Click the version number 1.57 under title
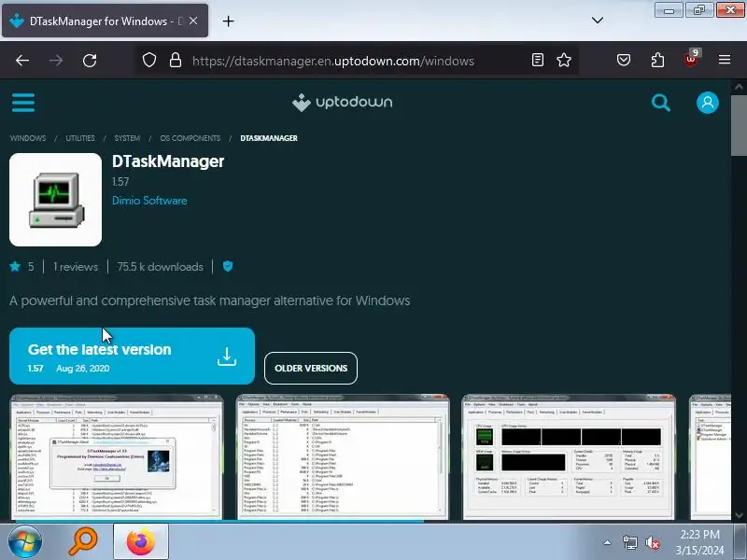The height and width of the screenshot is (560, 747). (x=120, y=182)
